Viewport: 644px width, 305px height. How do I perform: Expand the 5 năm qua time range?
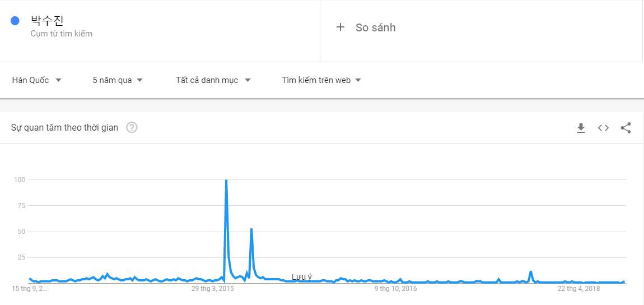click(x=118, y=80)
